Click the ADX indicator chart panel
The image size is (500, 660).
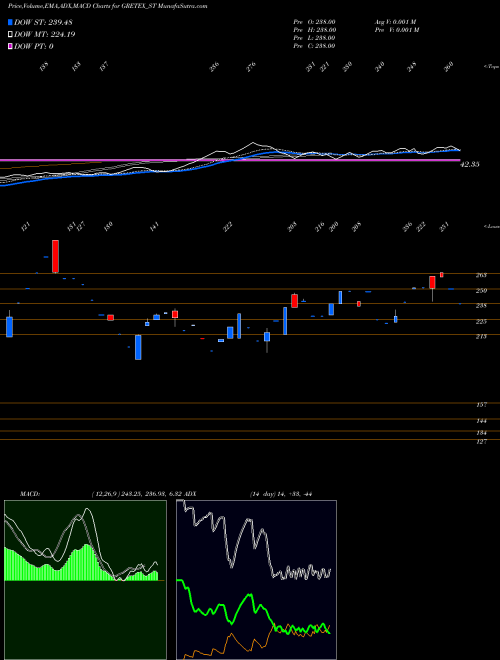(x=256, y=580)
